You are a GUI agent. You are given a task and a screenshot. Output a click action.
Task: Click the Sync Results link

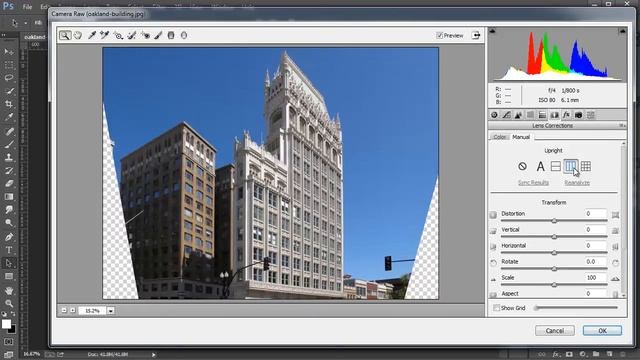pyautogui.click(x=533, y=182)
